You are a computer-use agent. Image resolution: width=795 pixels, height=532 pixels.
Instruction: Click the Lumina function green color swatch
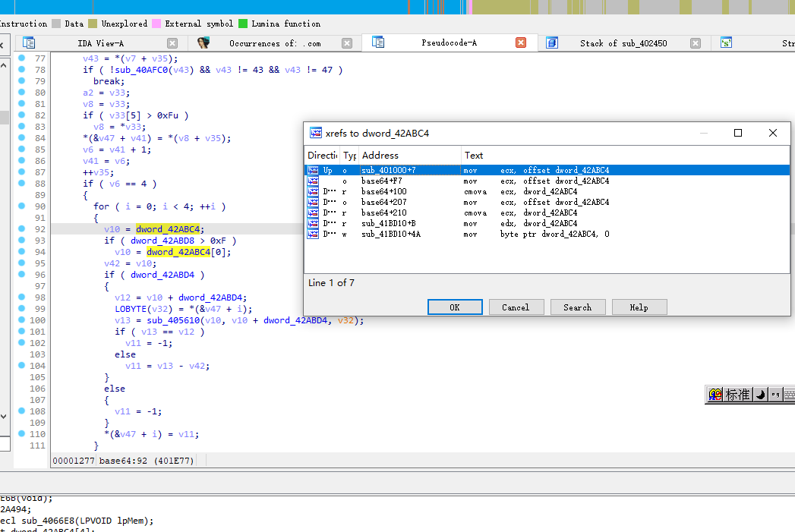[x=243, y=24]
